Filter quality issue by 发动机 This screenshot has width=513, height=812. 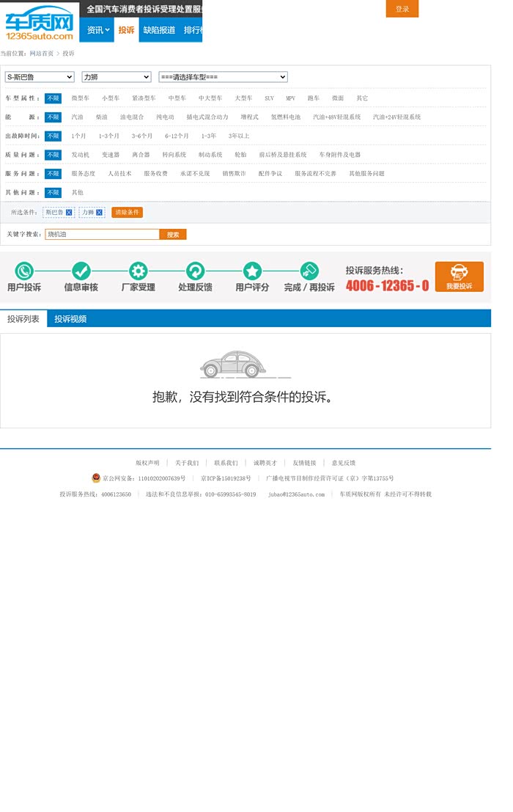click(x=80, y=154)
